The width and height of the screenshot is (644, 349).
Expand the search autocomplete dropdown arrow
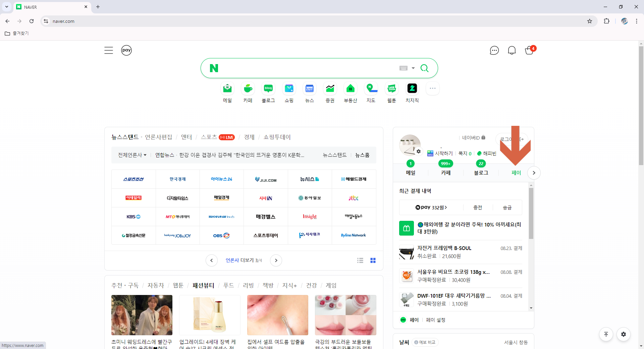tap(413, 68)
